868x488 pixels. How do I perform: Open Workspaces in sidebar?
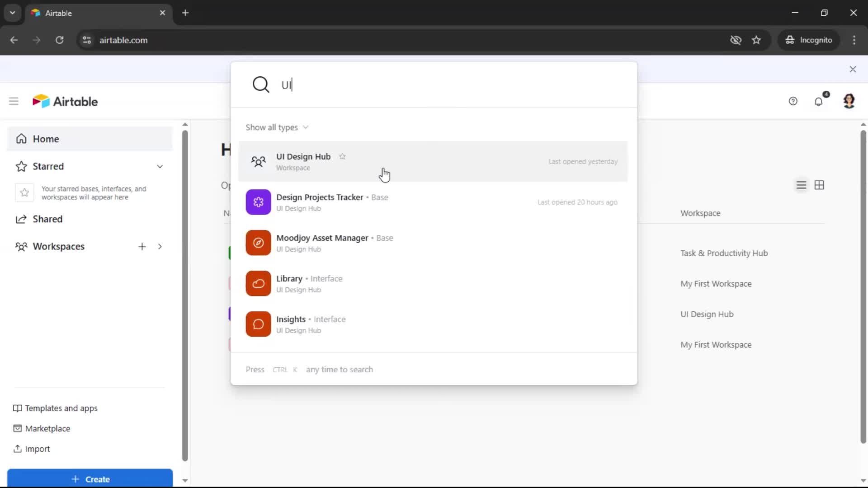pyautogui.click(x=58, y=246)
